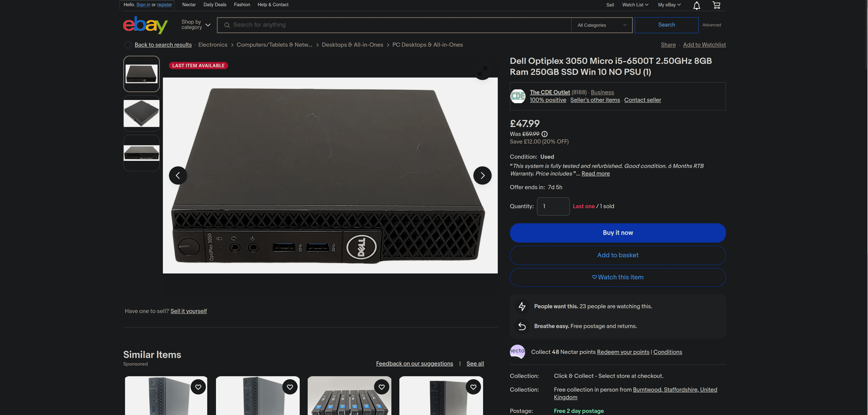Open Desktops & All-in-Ones breadcrumb
The image size is (868, 415).
coord(352,45)
